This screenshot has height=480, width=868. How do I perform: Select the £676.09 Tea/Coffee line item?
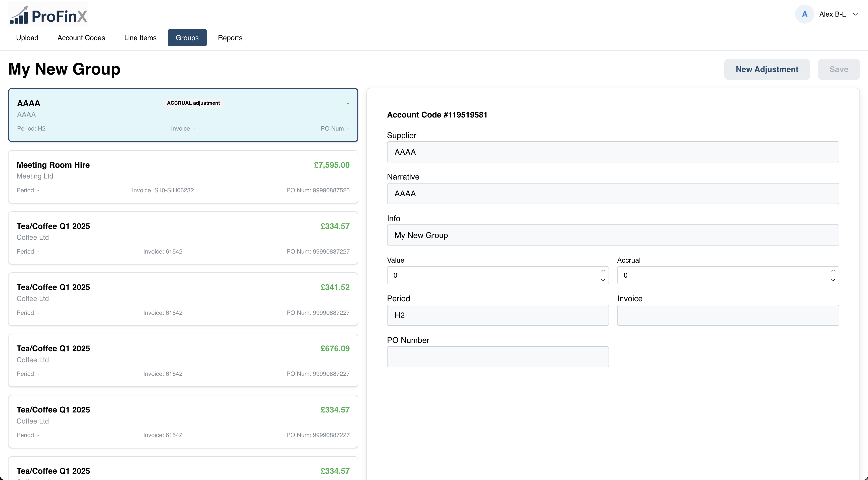coord(183,360)
